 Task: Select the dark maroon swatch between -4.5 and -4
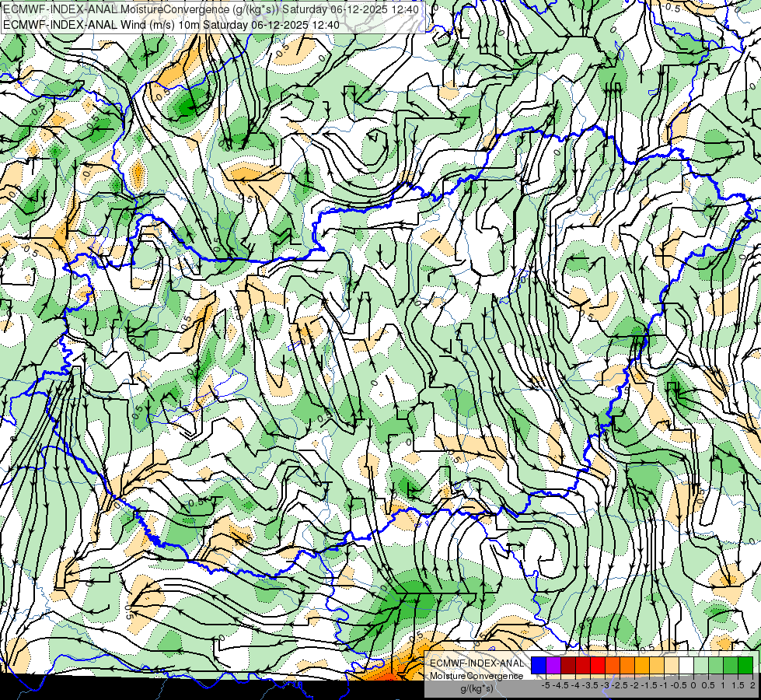pos(568,666)
